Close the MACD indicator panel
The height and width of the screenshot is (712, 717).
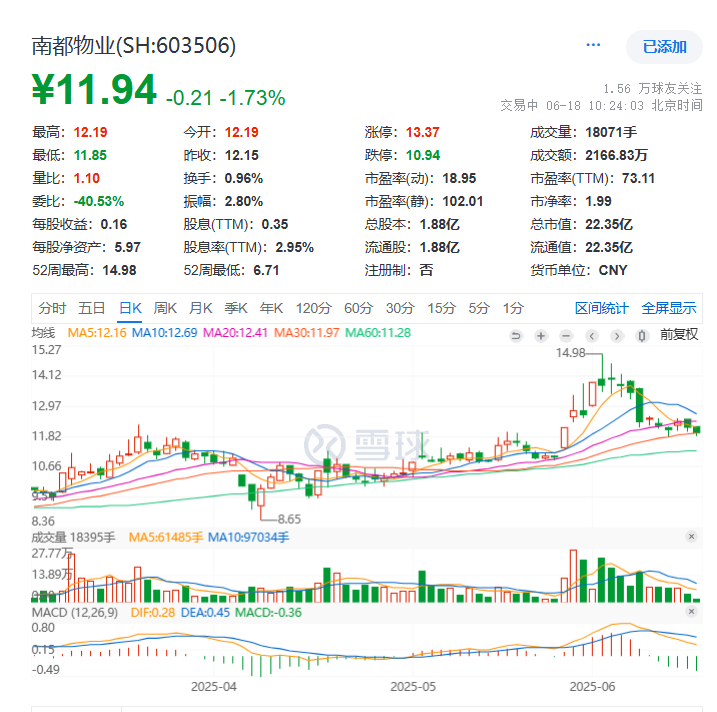pyautogui.click(x=691, y=611)
